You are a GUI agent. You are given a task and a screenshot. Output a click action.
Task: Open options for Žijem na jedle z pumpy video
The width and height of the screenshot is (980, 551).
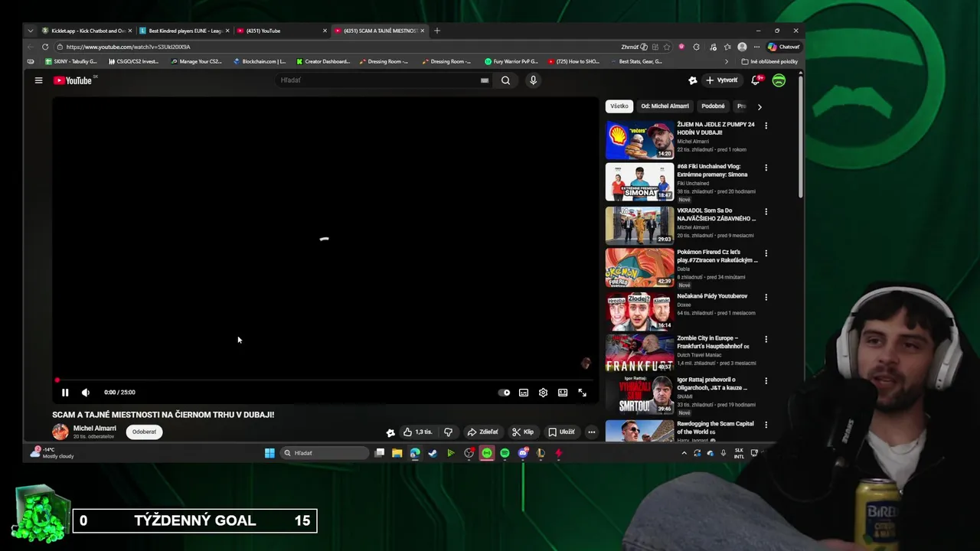766,126
